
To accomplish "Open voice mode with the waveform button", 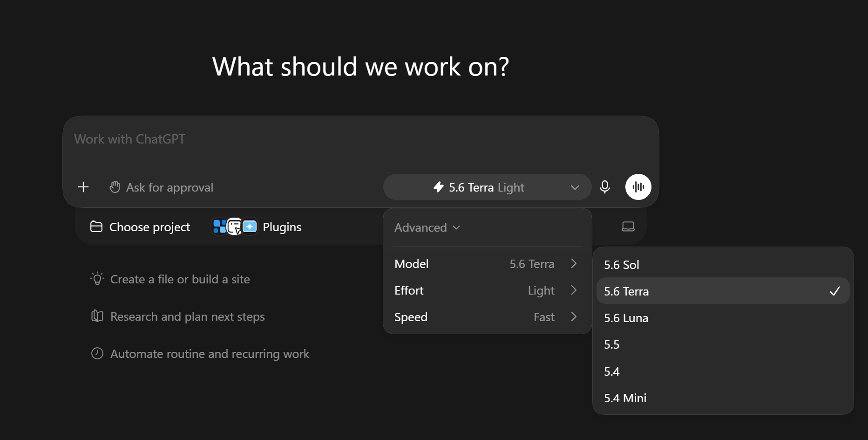I will [638, 187].
